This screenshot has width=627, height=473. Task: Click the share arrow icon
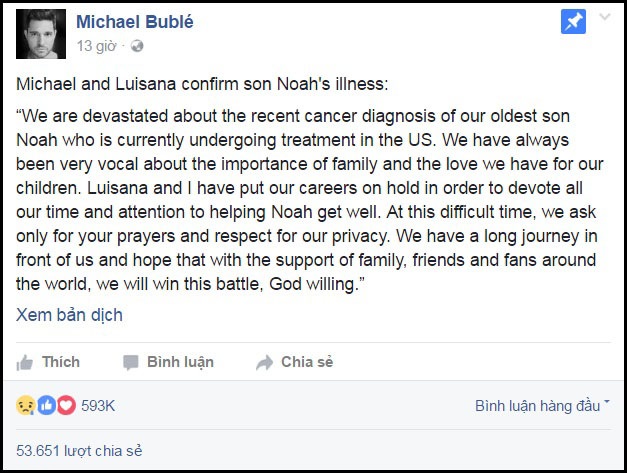pos(265,362)
